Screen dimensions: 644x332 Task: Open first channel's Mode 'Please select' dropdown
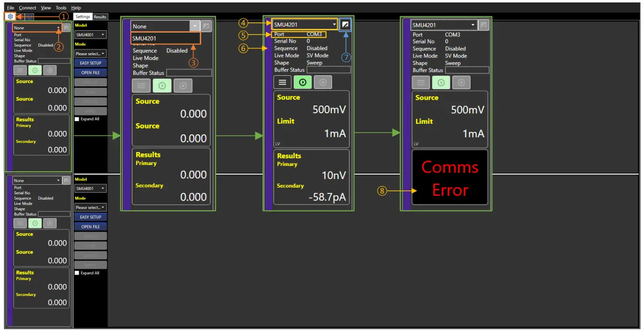(x=91, y=54)
